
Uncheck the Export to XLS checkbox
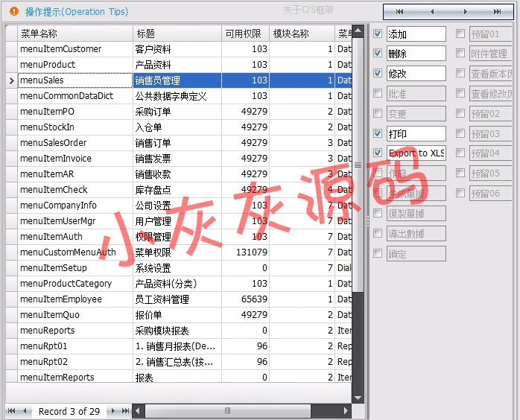(x=378, y=153)
